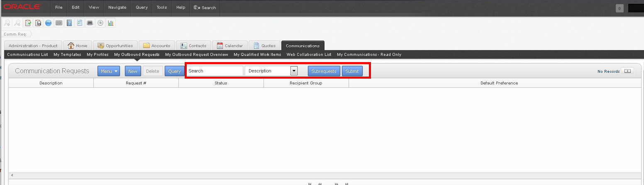Click the Oracle logo
The height and width of the screenshot is (185, 644).
coord(22,7)
